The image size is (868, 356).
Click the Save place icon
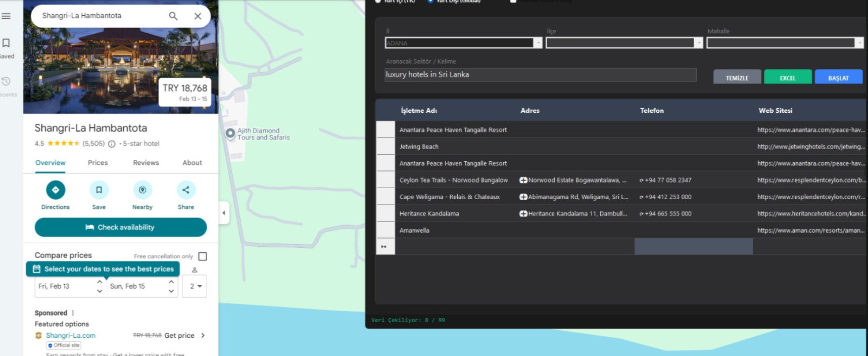tap(99, 190)
